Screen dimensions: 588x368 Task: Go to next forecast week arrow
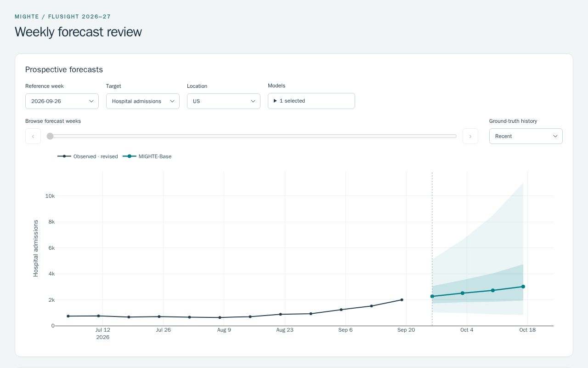click(470, 136)
